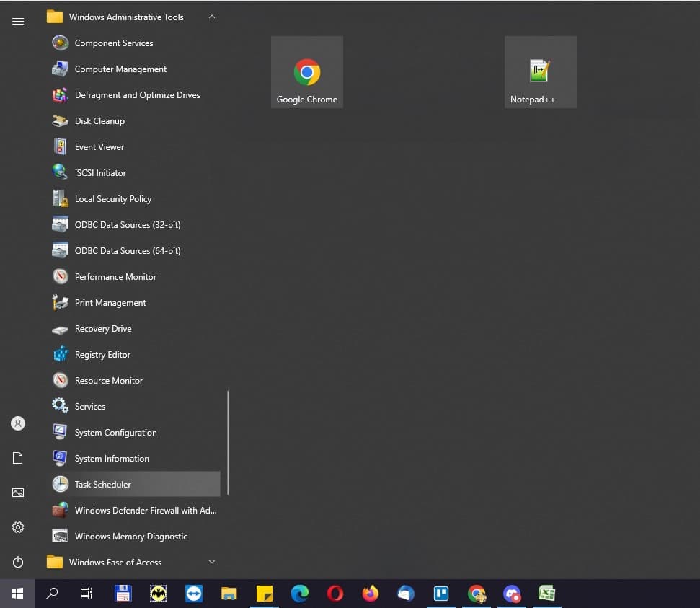
Task: Open Task View on the taskbar
Action: tap(87, 594)
